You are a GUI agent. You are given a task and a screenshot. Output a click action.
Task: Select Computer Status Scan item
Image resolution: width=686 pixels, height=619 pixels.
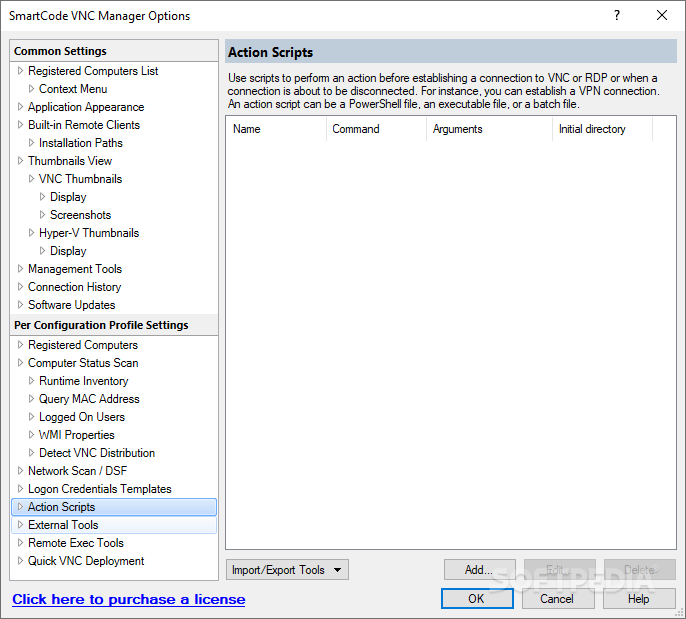(x=83, y=363)
